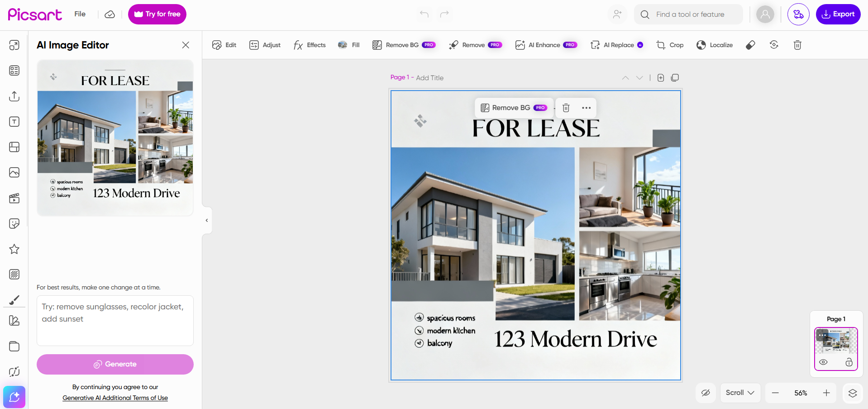Open more options on floating image toolbar
Image resolution: width=868 pixels, height=409 pixels.
coord(587,108)
